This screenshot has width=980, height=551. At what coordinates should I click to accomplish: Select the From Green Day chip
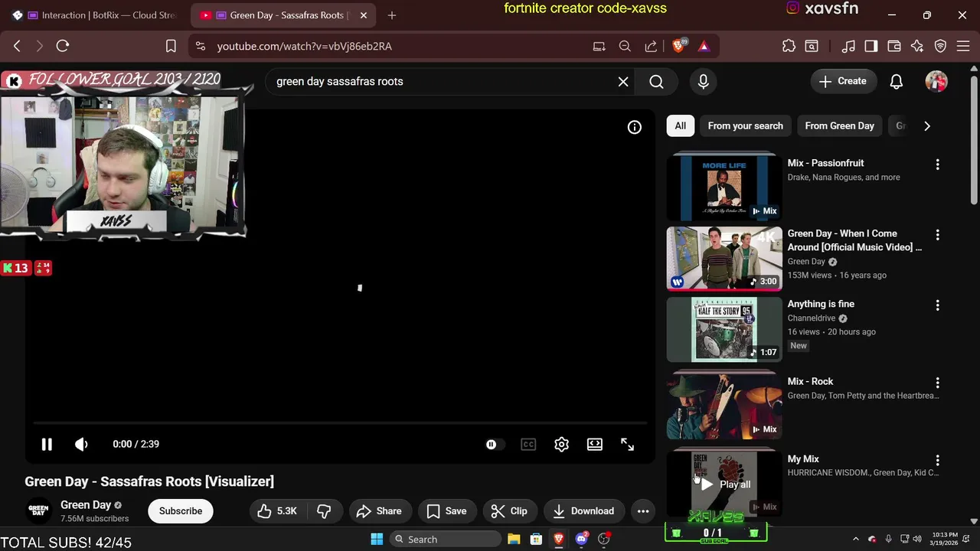[x=839, y=126]
